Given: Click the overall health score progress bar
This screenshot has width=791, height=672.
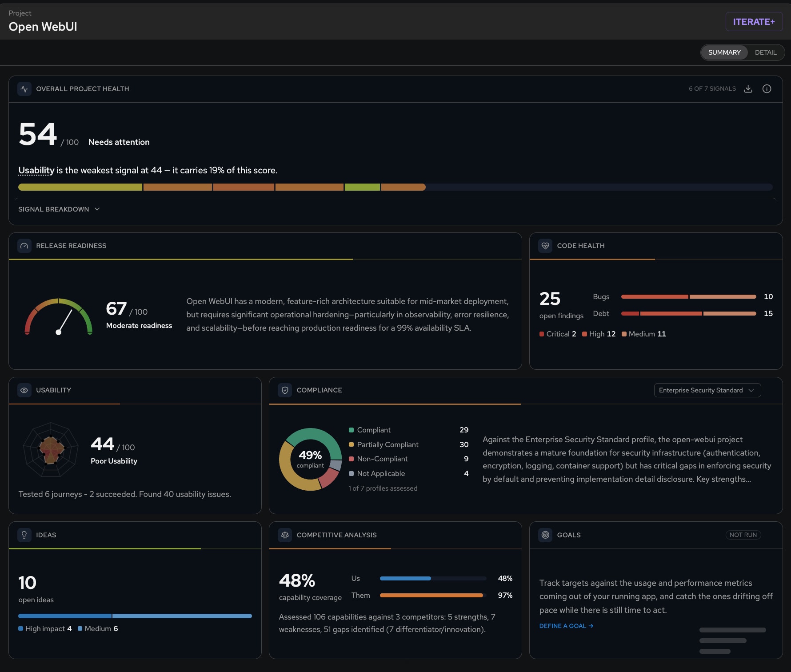Looking at the screenshot, I should pos(395,187).
